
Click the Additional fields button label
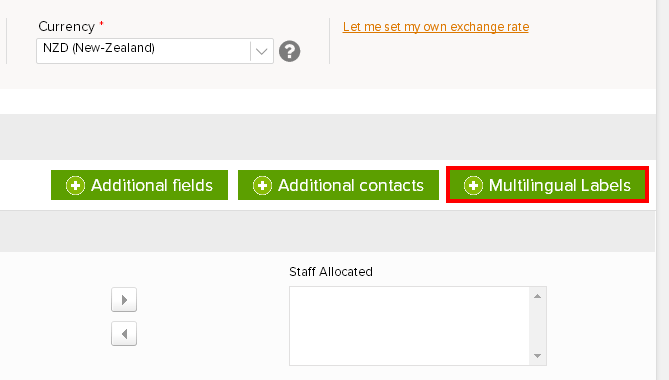pos(152,186)
